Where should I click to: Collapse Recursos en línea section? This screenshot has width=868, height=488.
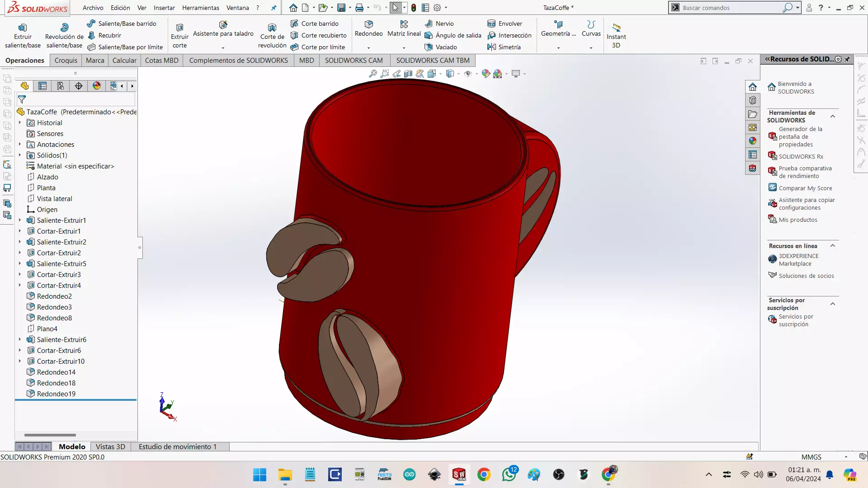pyautogui.click(x=833, y=246)
